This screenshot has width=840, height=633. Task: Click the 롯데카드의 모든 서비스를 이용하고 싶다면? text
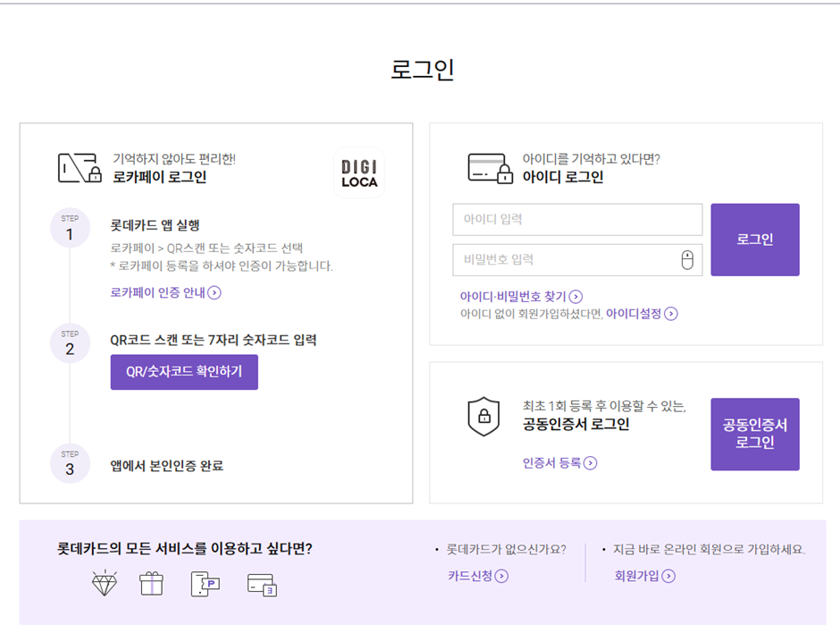pyautogui.click(x=184, y=548)
